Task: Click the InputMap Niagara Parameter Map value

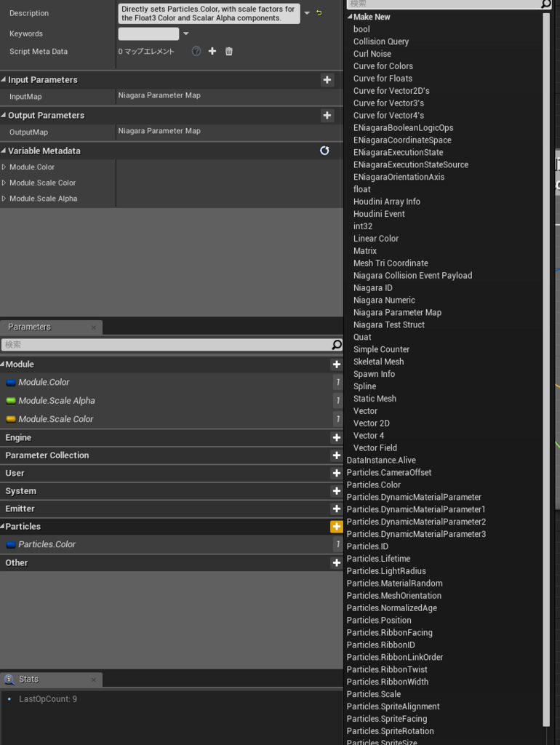Action: (x=159, y=95)
